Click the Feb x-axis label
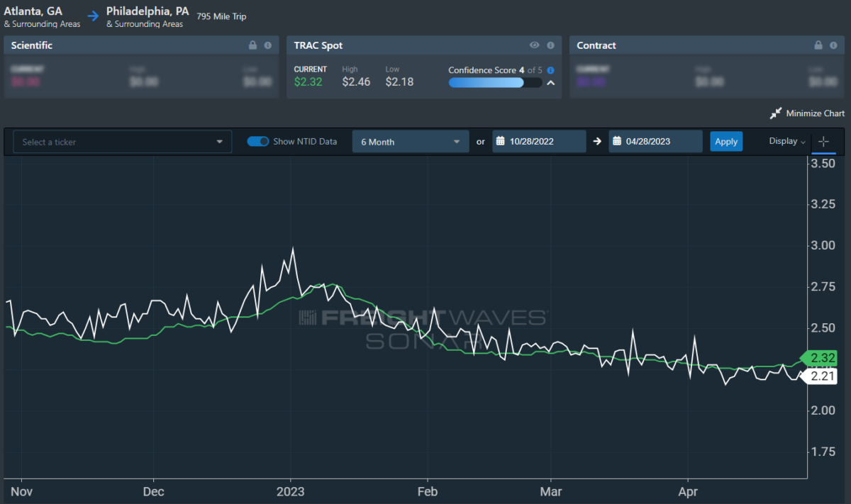 (428, 491)
